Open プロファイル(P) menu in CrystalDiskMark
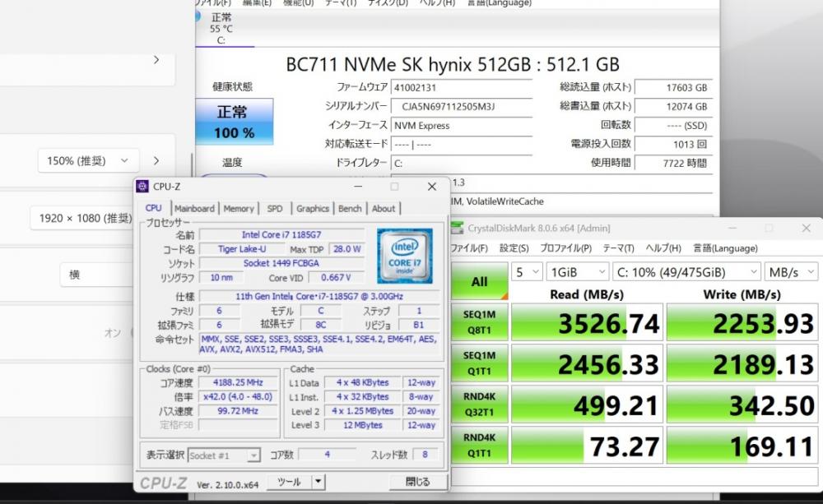This screenshot has height=504, width=823. [565, 248]
